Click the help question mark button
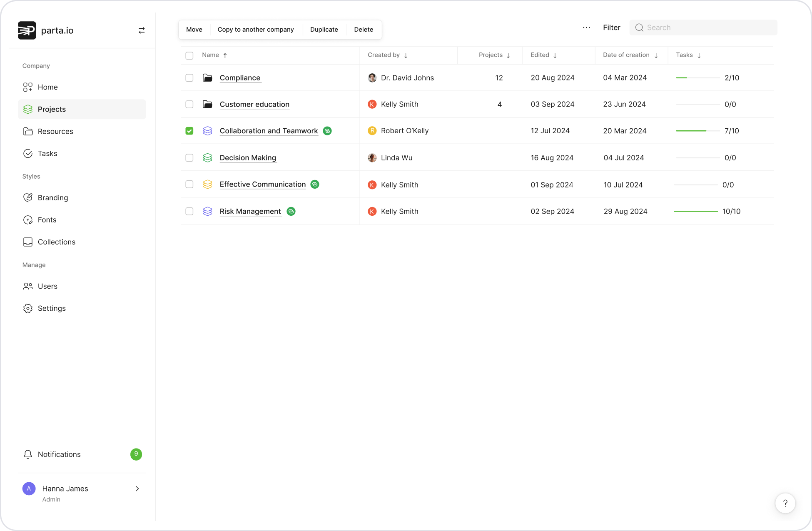 pyautogui.click(x=785, y=503)
